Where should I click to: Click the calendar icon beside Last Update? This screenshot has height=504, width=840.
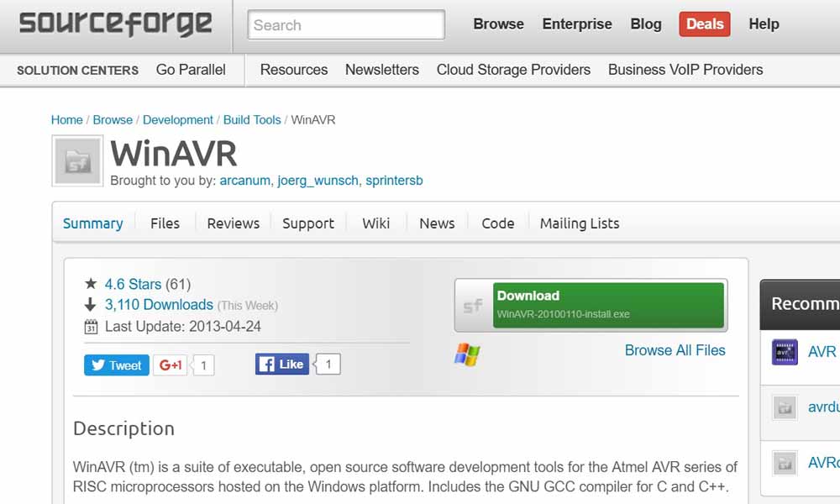click(x=91, y=326)
